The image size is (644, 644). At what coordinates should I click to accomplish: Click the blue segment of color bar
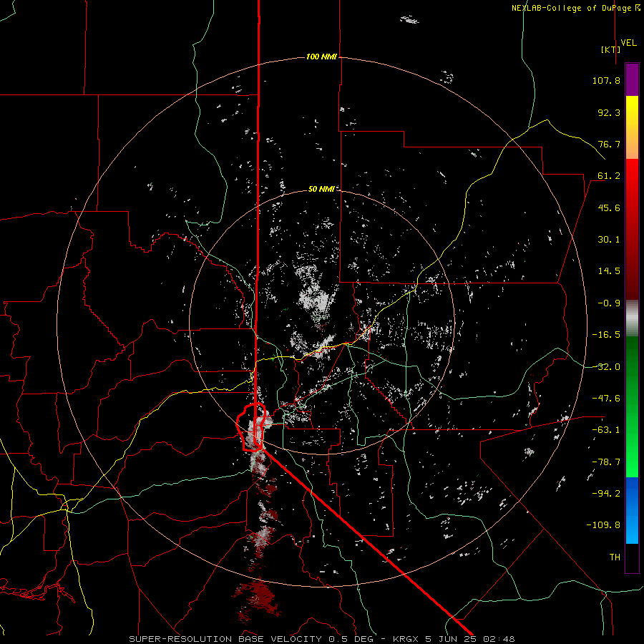pos(632,509)
